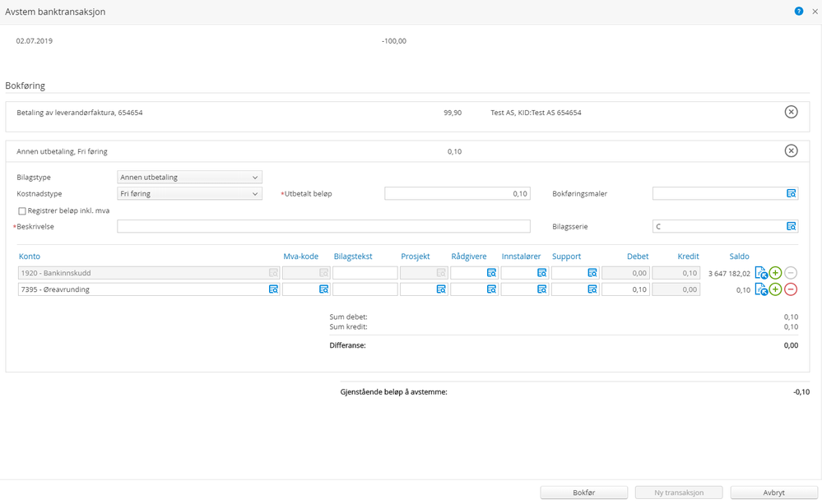Sort by the Konto column header
Image resolution: width=822 pixels, height=504 pixels.
tap(30, 257)
